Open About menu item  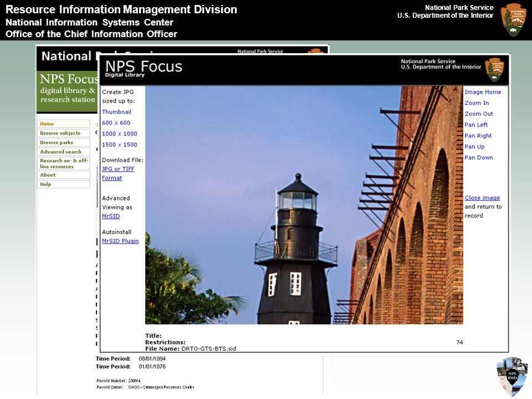pos(63,175)
